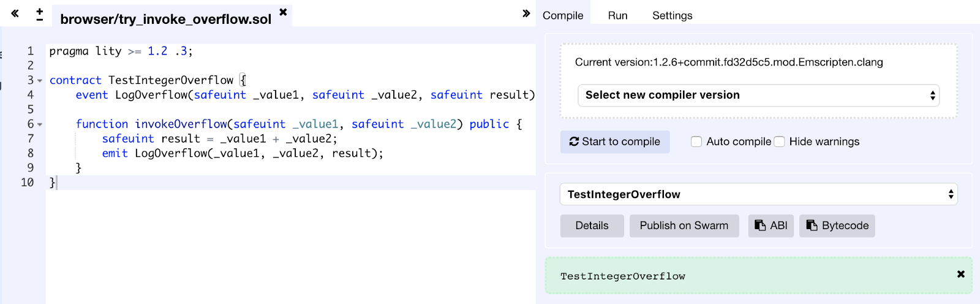This screenshot has width=980, height=304.
Task: Copy ABI using the clipboard icon
Action: (760, 226)
